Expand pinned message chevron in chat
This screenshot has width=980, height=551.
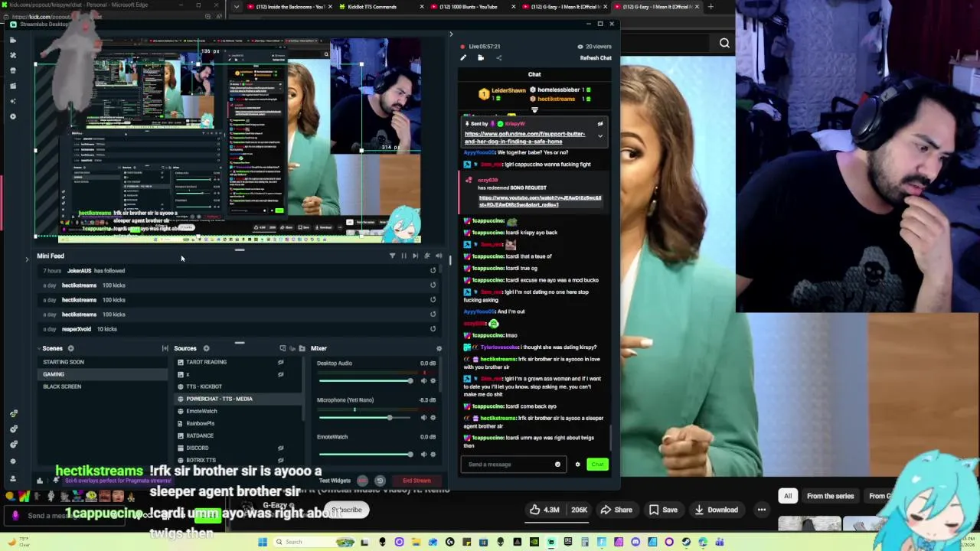pos(600,136)
